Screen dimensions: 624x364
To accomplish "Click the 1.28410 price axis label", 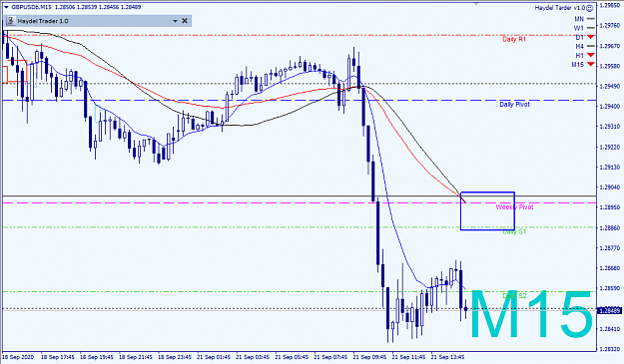I will click(x=610, y=329).
